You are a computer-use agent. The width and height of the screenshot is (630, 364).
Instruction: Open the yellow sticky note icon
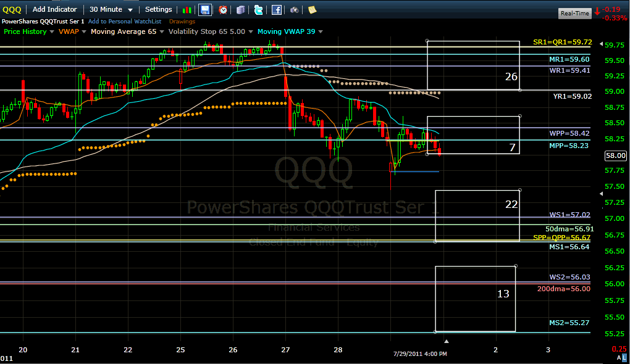[x=312, y=10]
